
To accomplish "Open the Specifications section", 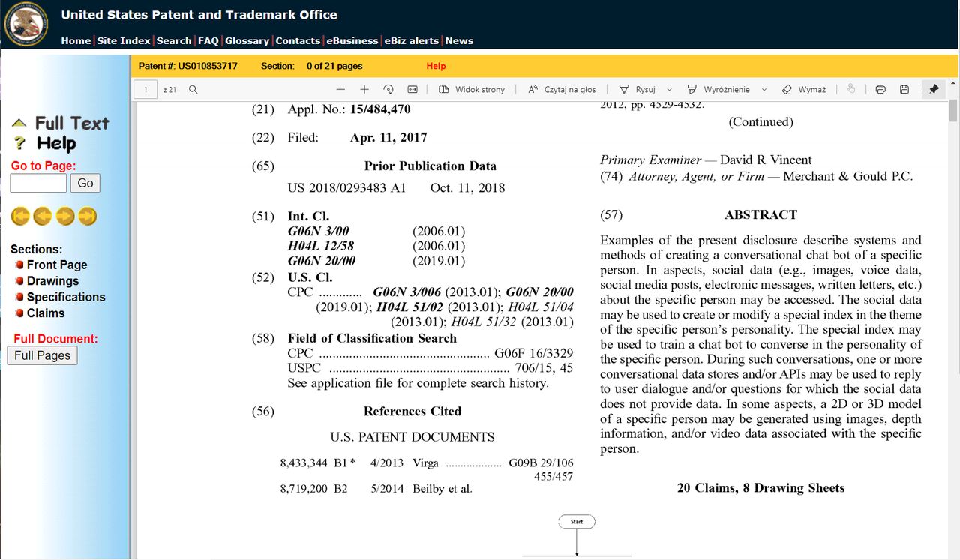I will pyautogui.click(x=66, y=297).
